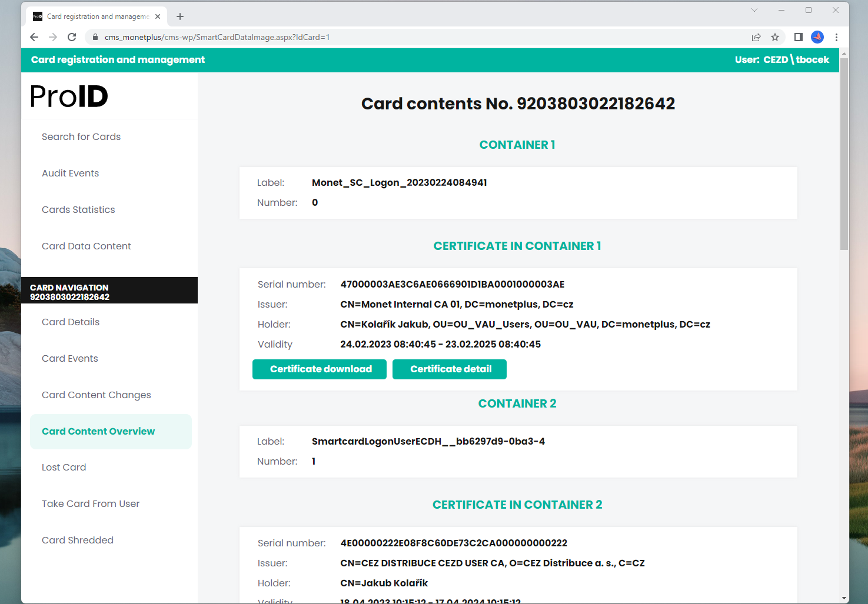868x604 pixels.
Task: Click the ProID logo
Action: (x=68, y=96)
